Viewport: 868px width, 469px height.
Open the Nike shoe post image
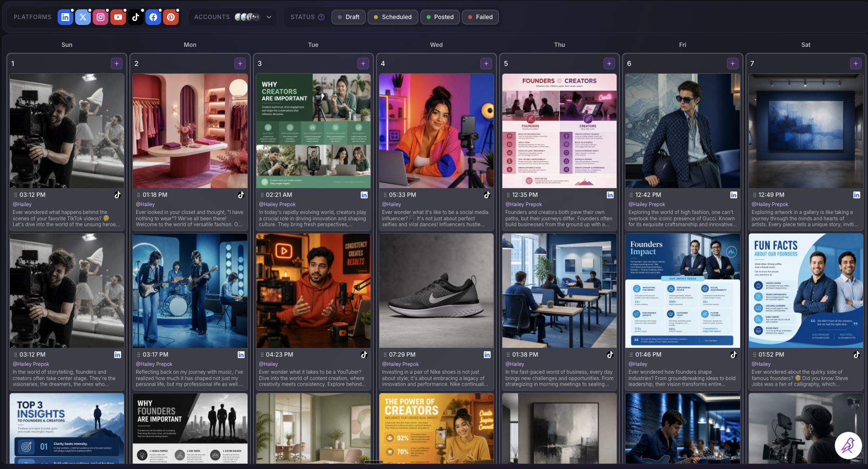(x=436, y=291)
